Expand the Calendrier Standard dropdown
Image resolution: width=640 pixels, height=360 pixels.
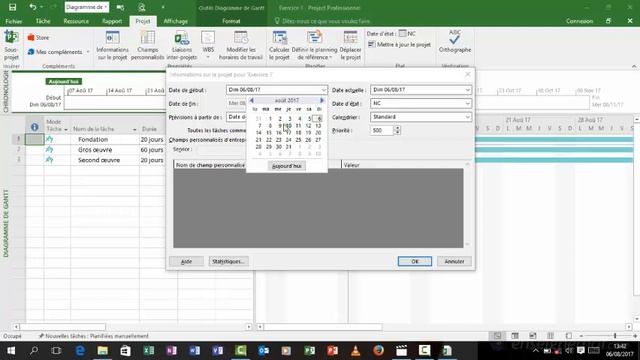click(467, 117)
